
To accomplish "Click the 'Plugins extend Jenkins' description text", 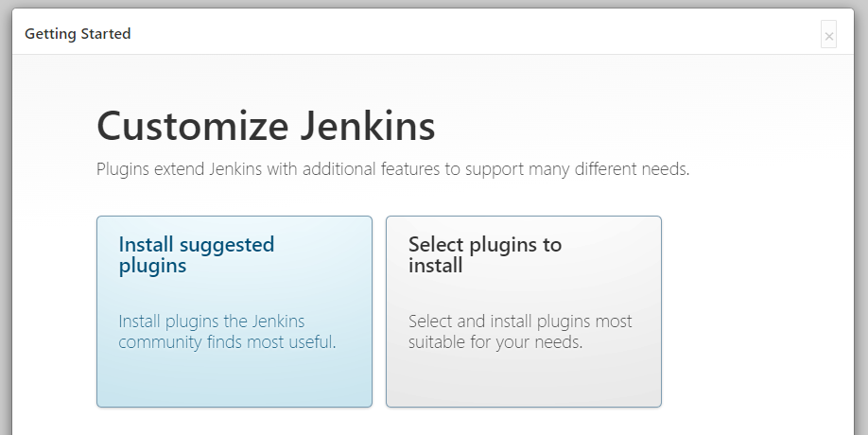I will pos(393,168).
